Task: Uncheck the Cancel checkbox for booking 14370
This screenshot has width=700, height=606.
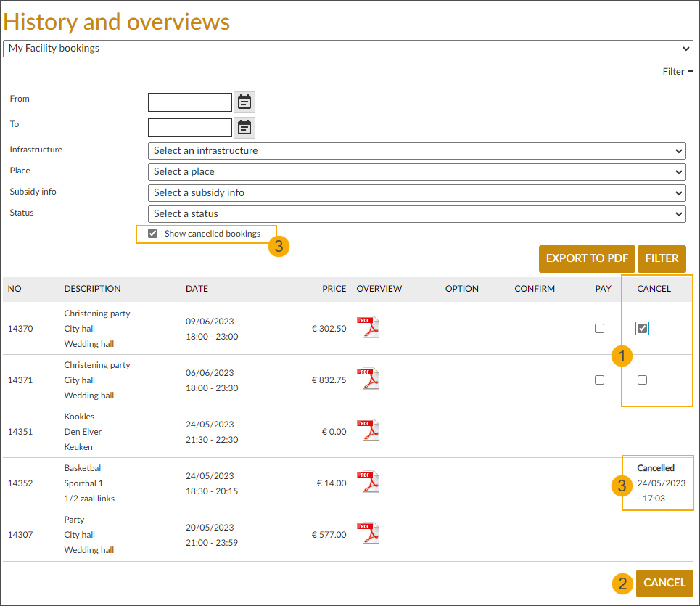Action: pos(642,328)
